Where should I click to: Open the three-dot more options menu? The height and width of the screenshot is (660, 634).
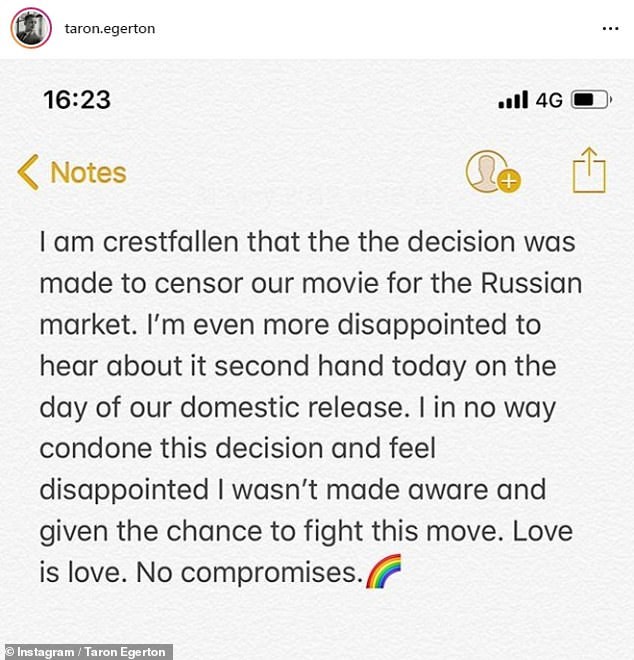tap(610, 29)
